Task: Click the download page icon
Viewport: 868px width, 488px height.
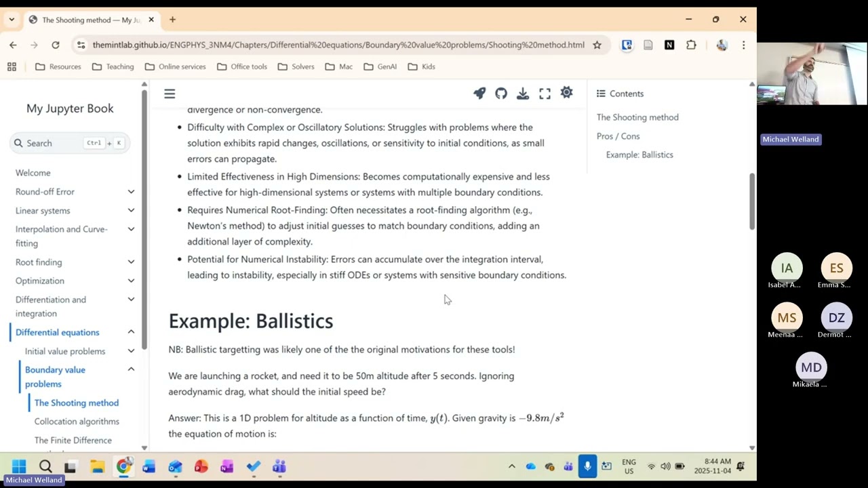Action: pyautogui.click(x=523, y=94)
